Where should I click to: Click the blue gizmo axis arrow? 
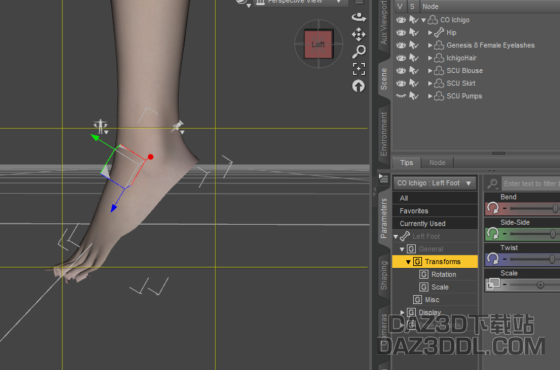[x=114, y=208]
